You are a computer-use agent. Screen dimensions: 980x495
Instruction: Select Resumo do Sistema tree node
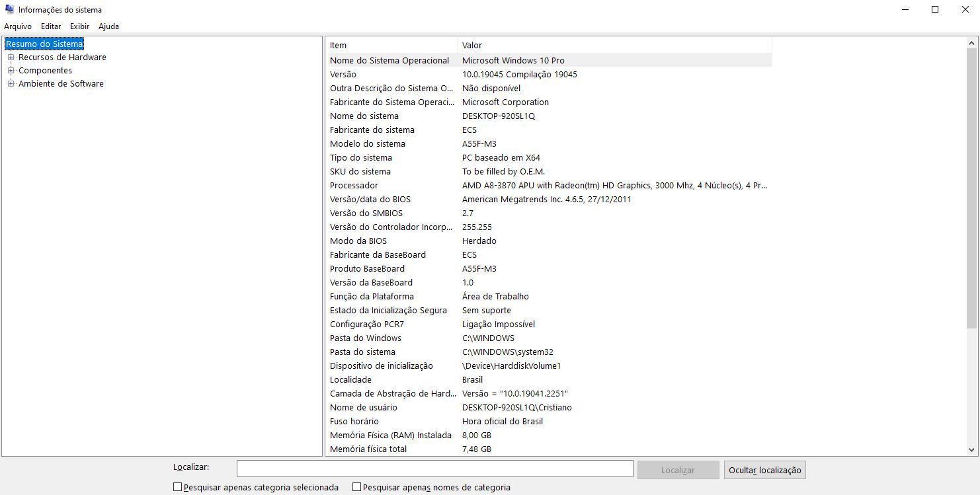(44, 44)
